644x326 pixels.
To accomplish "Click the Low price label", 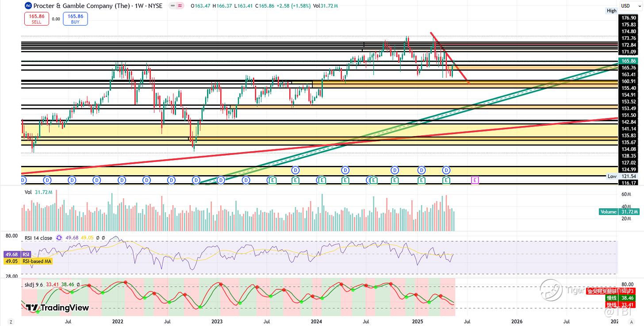I will (612, 176).
